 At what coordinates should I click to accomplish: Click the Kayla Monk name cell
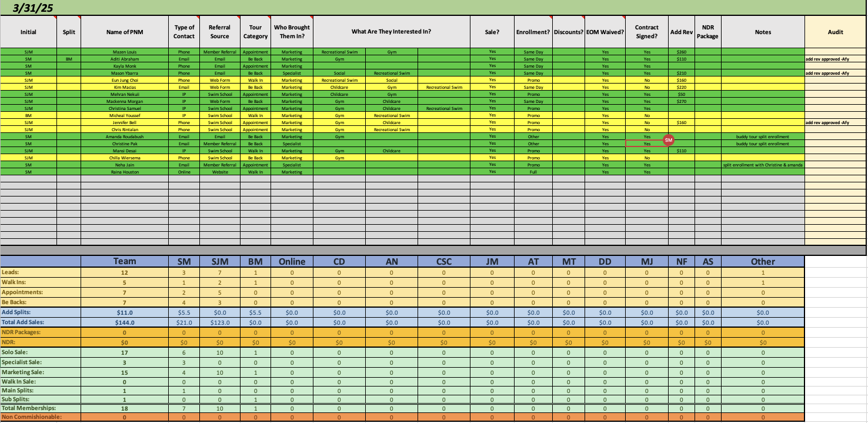coord(125,66)
